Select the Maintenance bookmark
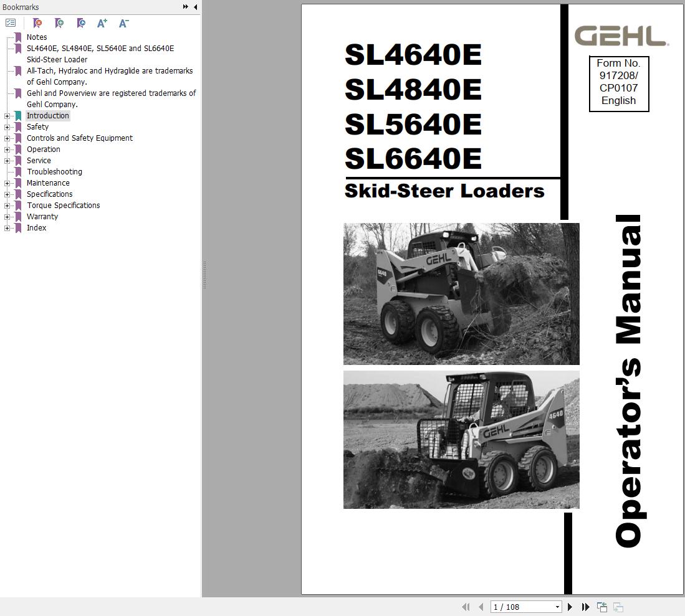The width and height of the screenshot is (685, 616). coord(48,183)
